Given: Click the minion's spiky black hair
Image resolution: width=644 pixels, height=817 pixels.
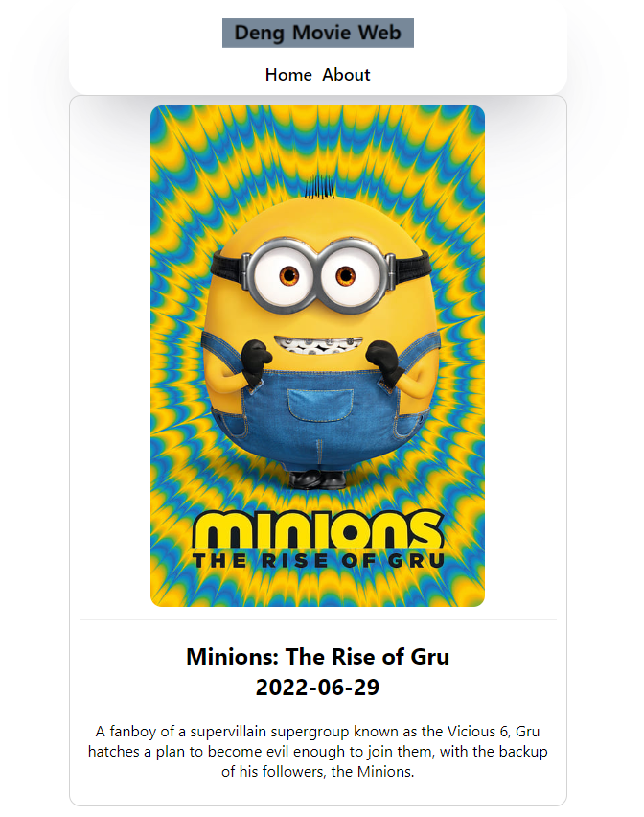Looking at the screenshot, I should (318, 187).
